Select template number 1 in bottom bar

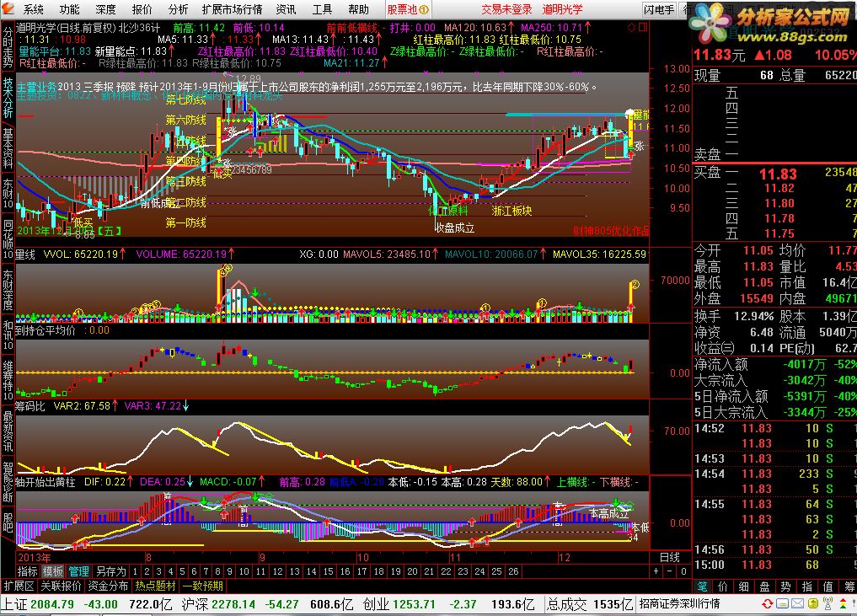tap(135, 571)
